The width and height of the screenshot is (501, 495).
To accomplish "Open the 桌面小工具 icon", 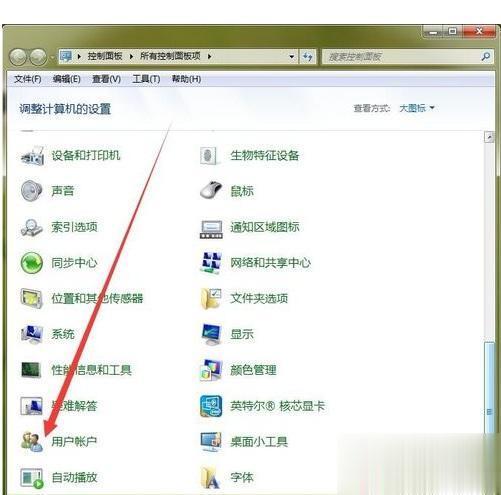I will click(211, 442).
